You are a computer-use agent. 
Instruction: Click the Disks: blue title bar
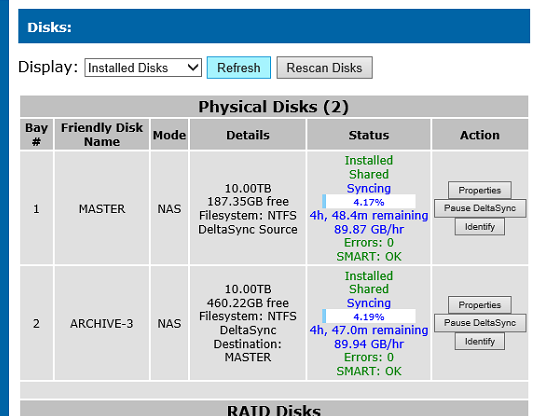click(274, 26)
